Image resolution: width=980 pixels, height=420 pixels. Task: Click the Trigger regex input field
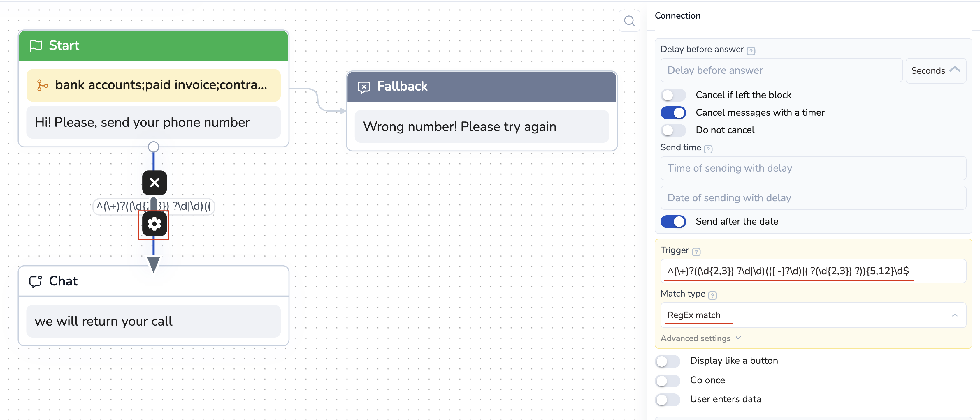(x=813, y=271)
